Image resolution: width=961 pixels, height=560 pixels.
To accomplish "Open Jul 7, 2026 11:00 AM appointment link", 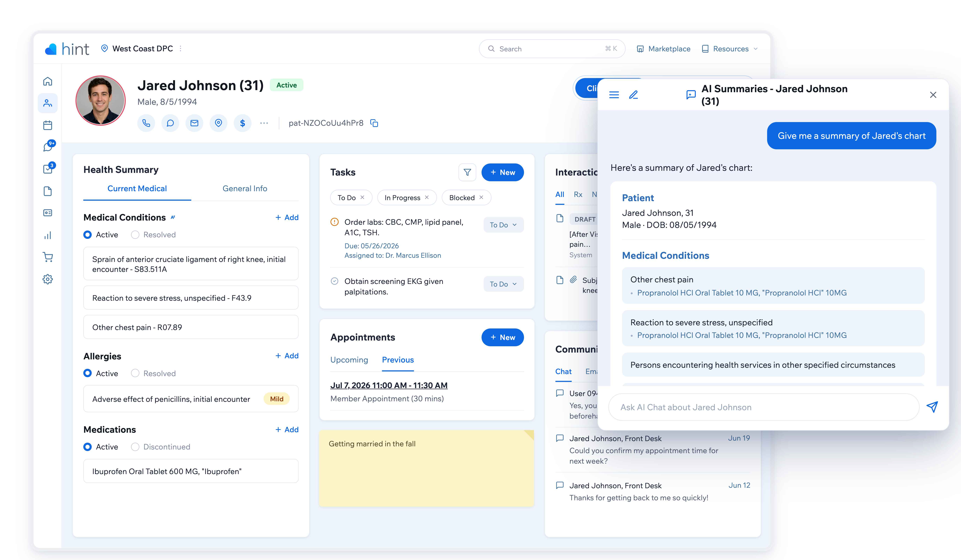I will click(x=389, y=385).
